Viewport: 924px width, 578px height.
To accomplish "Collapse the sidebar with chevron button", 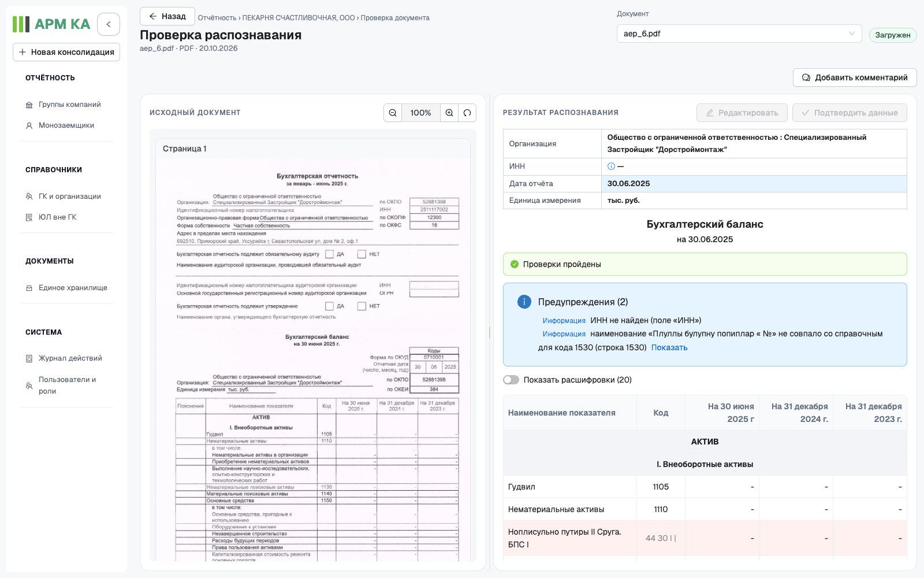I will [x=109, y=24].
